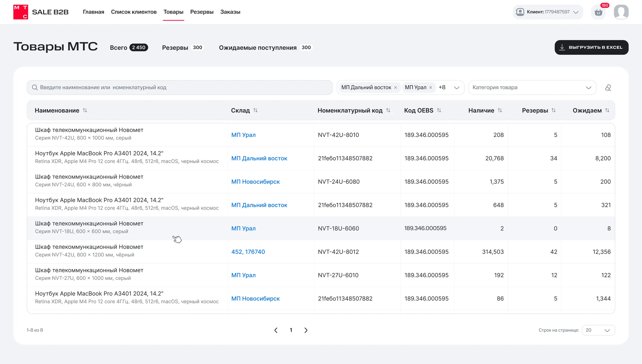Go to the previous page arrow
This screenshot has width=642, height=364.
276,330
